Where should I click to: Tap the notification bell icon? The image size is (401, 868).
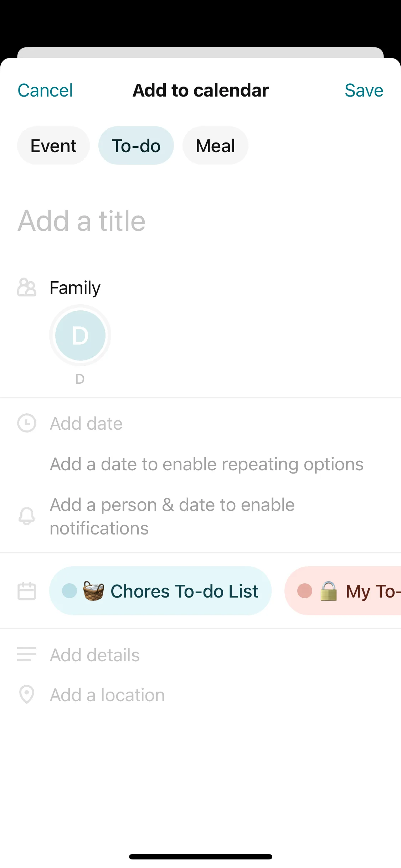27,516
